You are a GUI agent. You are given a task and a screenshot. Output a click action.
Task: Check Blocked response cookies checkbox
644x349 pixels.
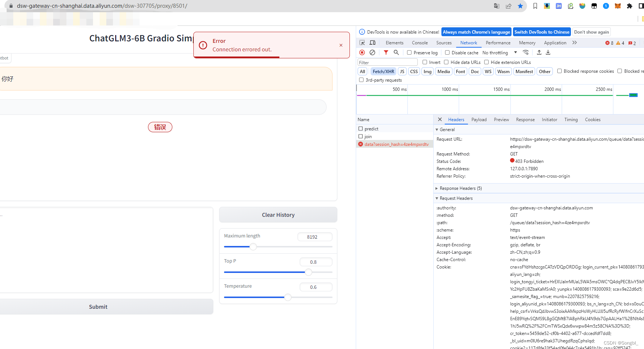pos(559,71)
